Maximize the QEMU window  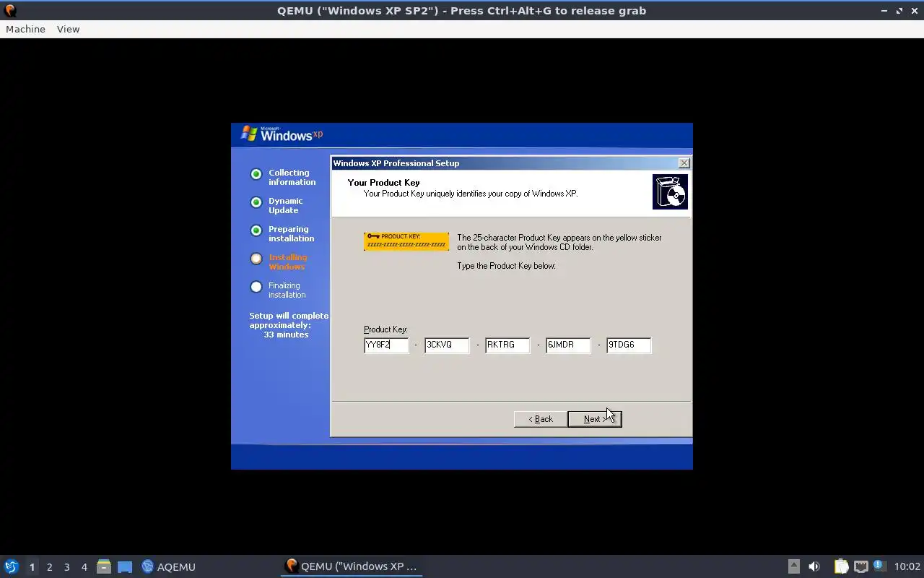point(899,11)
